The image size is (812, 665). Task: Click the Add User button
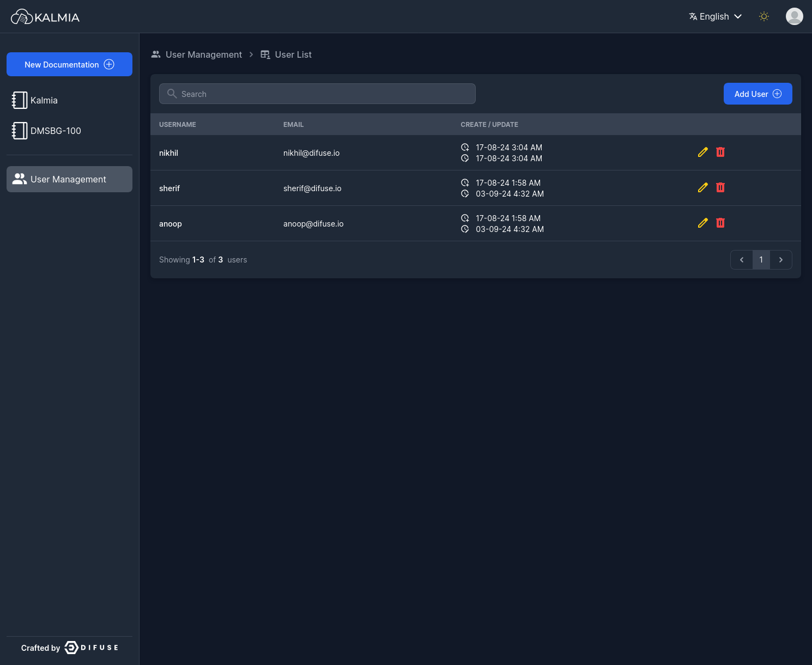[758, 94]
